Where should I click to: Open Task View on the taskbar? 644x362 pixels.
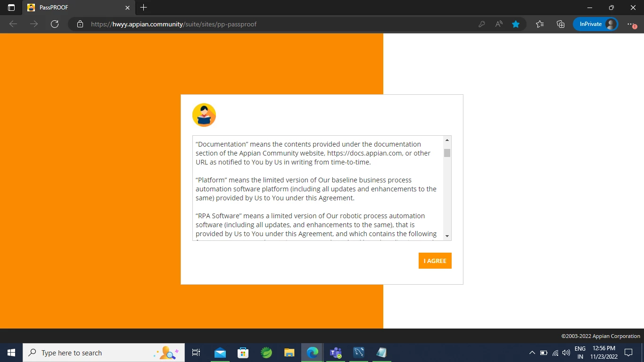[196, 353]
